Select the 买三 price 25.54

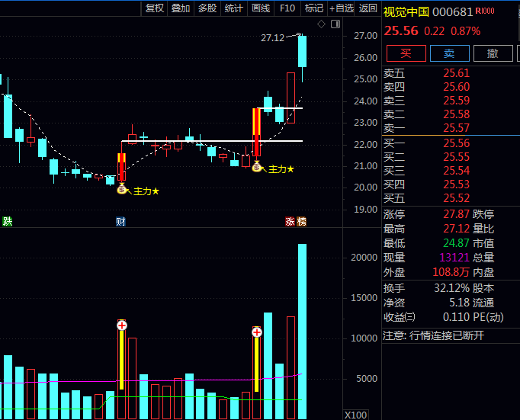tap(456, 171)
